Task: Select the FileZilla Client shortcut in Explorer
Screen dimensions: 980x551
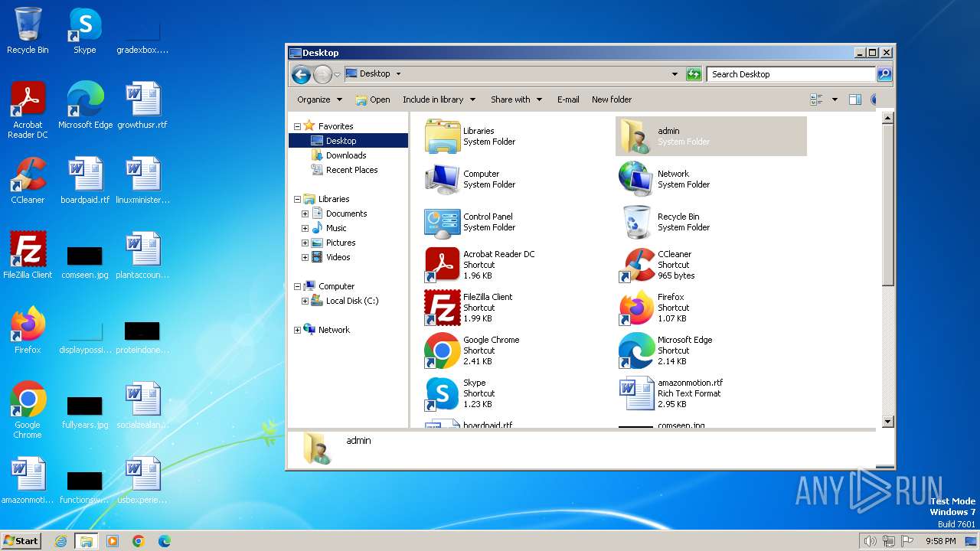Action: 442,308
